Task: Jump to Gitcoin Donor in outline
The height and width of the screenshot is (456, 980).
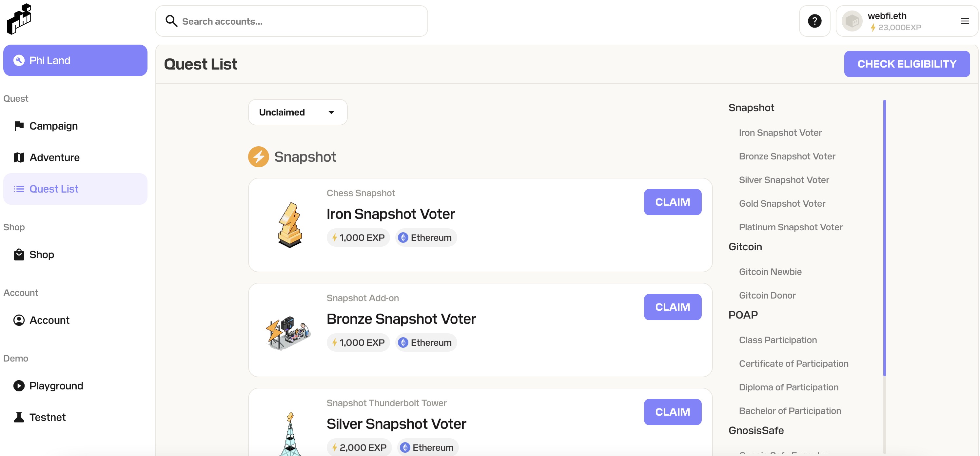Action: tap(767, 295)
